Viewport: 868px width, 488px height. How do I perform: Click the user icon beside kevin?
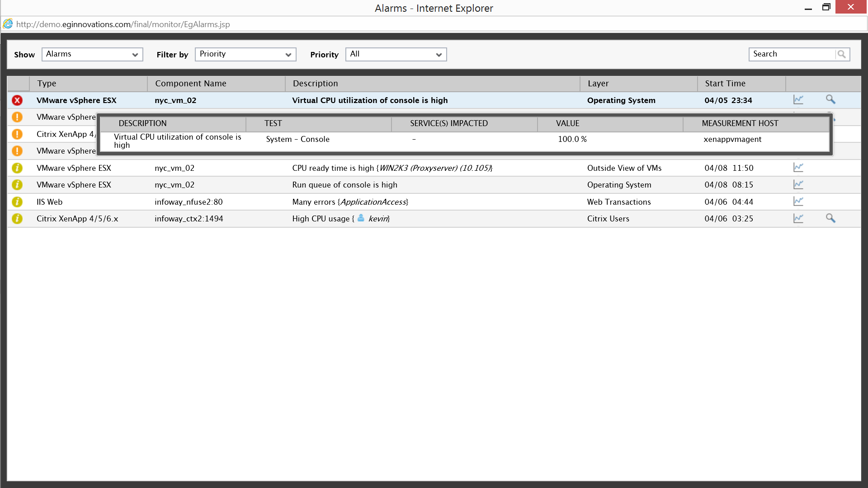point(361,218)
